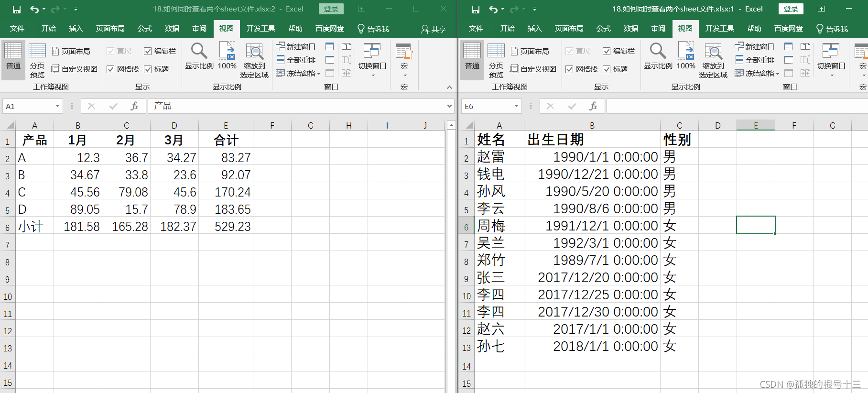
Task: Open 显示比例 zoom dialog in right window
Action: (x=658, y=56)
